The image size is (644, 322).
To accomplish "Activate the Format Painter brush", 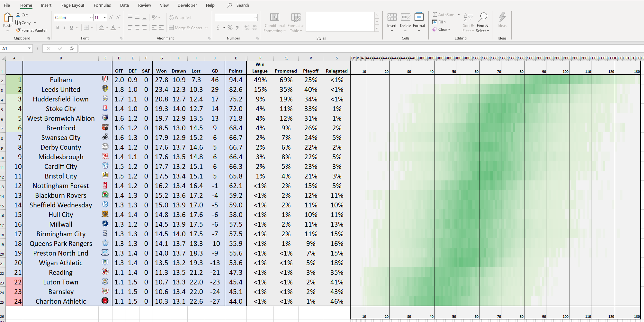I will coord(18,30).
